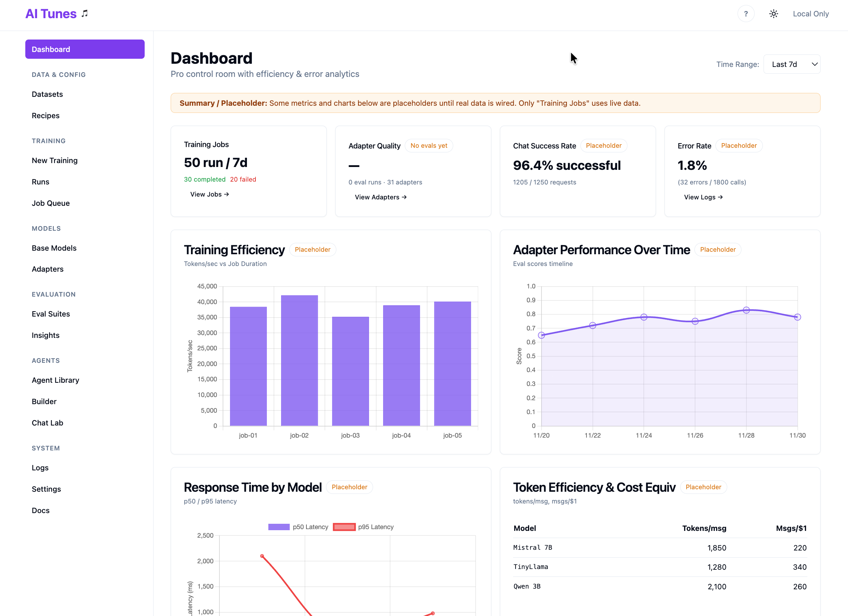Click the View Logs link
Screen dimensions: 848x616
(x=703, y=197)
